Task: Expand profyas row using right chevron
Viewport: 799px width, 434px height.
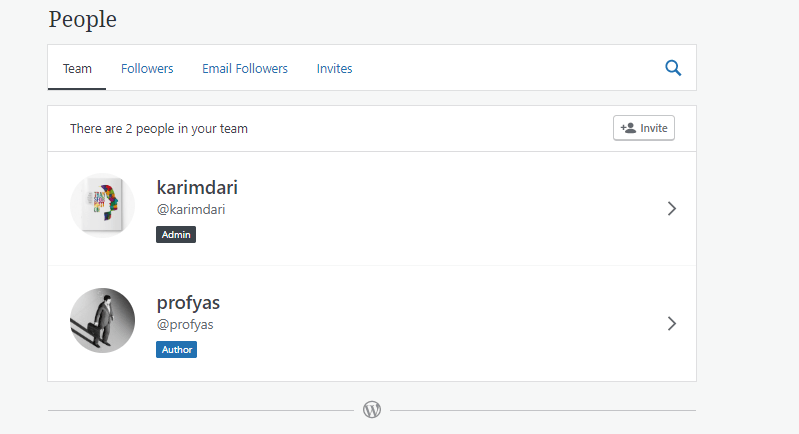Action: [672, 323]
